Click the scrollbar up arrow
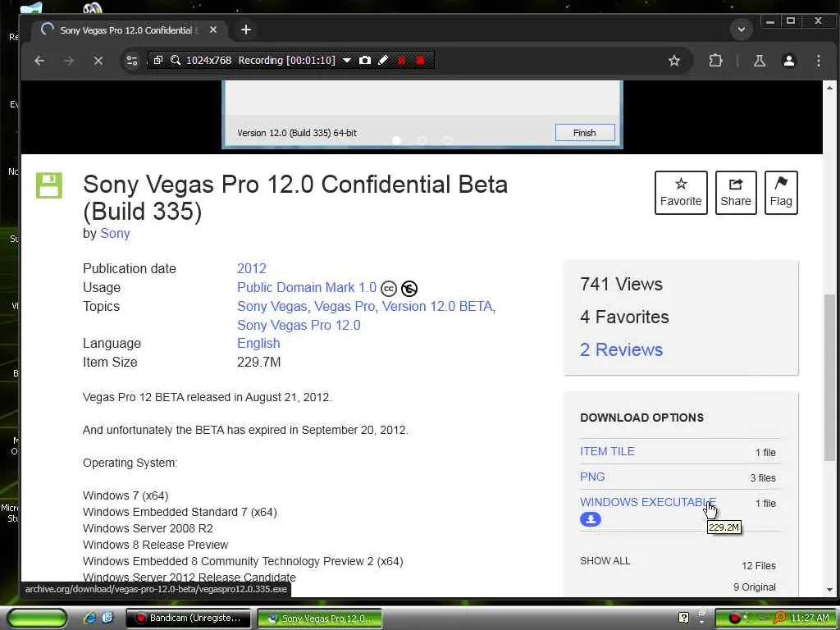 tap(829, 88)
